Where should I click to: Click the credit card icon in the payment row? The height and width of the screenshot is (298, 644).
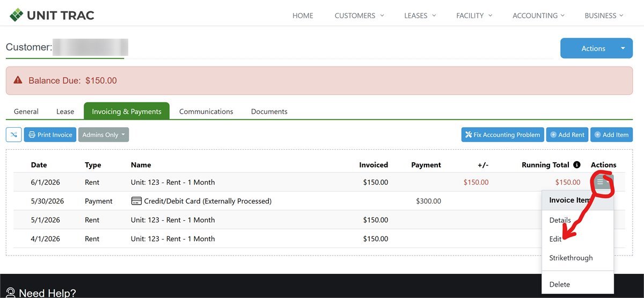[136, 201]
